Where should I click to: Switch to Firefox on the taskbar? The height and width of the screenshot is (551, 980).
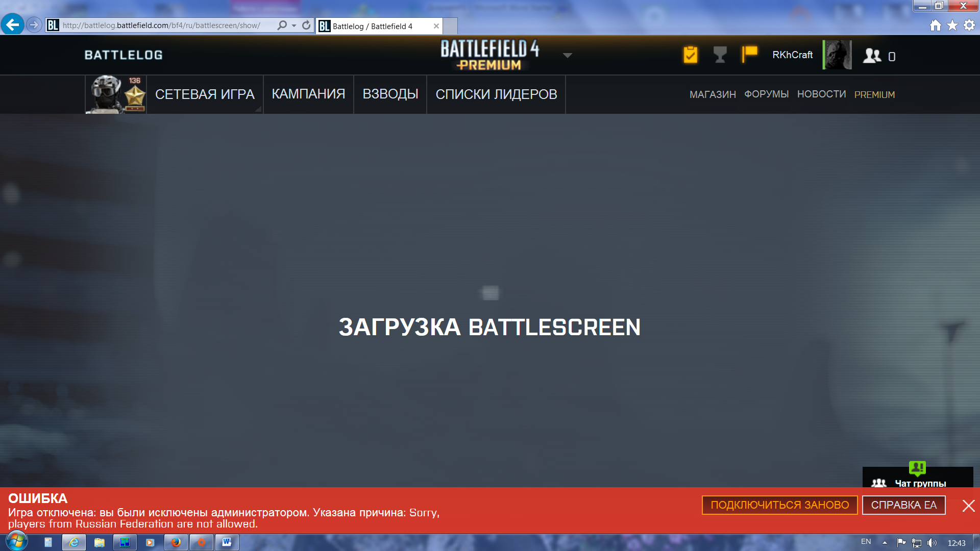coord(176,542)
